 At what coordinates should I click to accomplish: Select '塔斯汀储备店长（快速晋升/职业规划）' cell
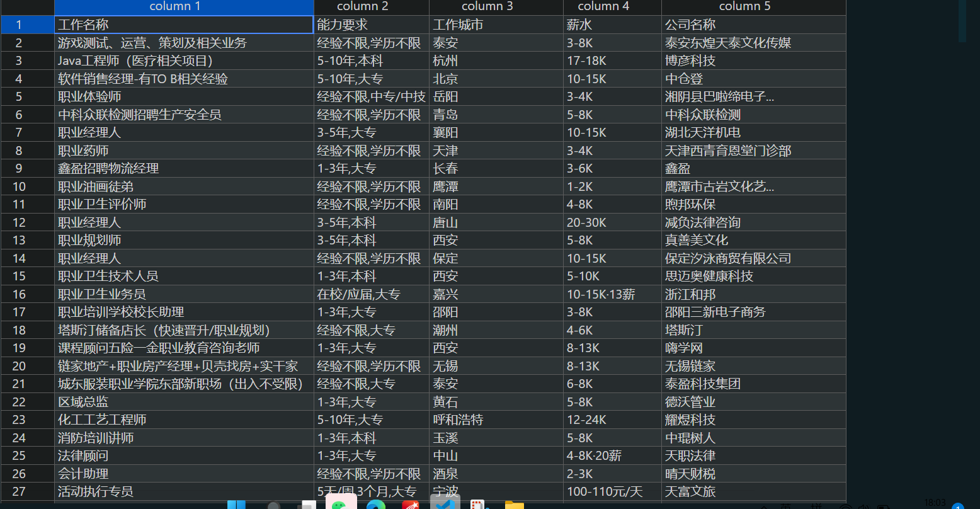click(x=184, y=330)
